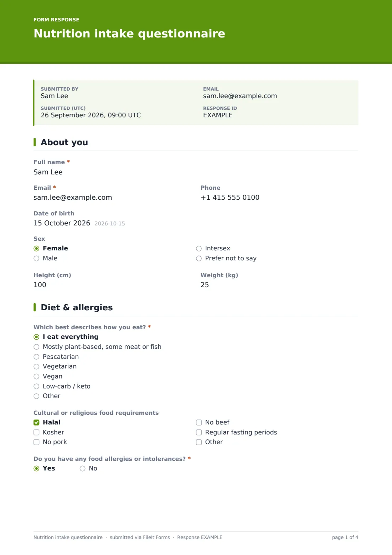Choose the Intersex sex option
The height and width of the screenshot is (555, 392).
[199, 249]
